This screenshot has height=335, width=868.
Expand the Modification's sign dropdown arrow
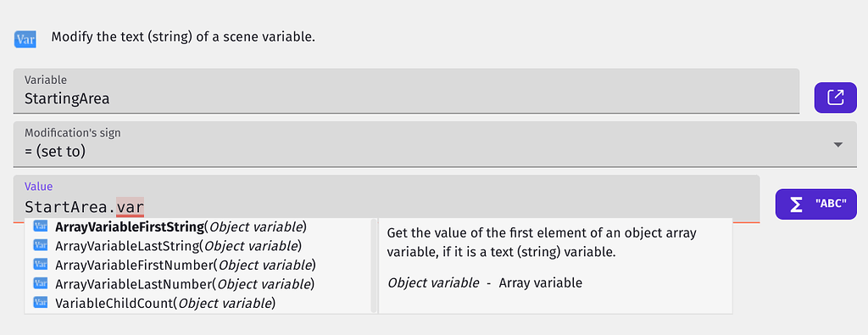(838, 145)
